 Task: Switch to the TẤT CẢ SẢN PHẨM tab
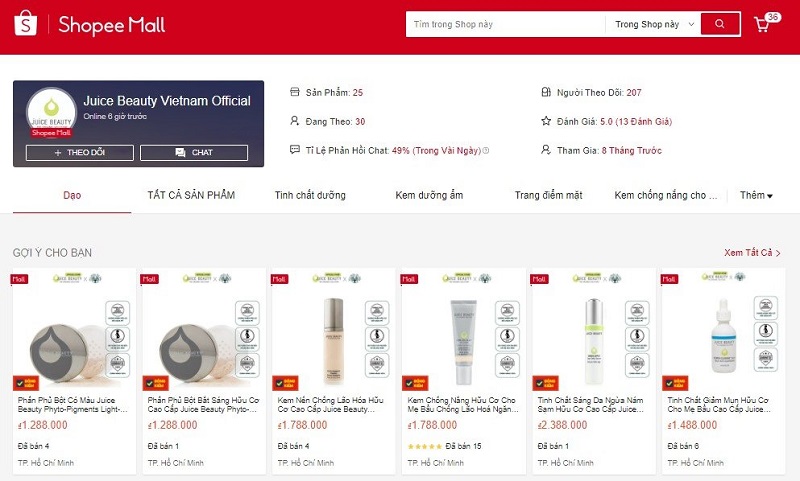[x=191, y=195]
